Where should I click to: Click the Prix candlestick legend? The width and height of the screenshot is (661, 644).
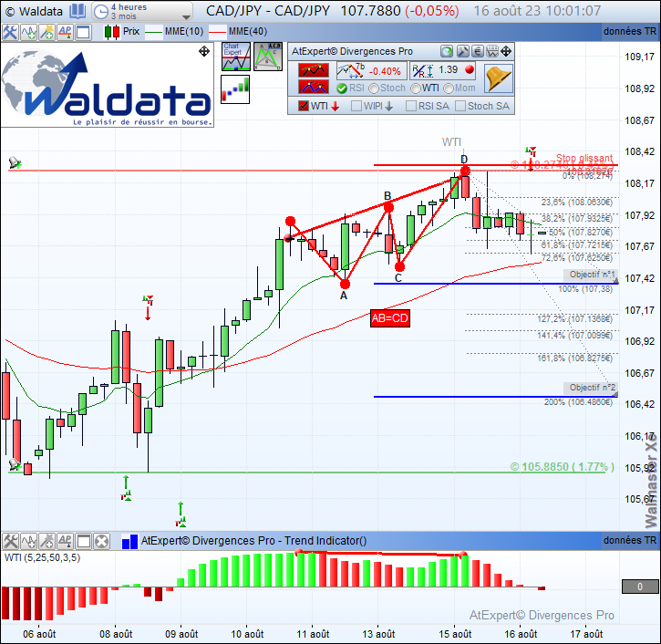(122, 32)
